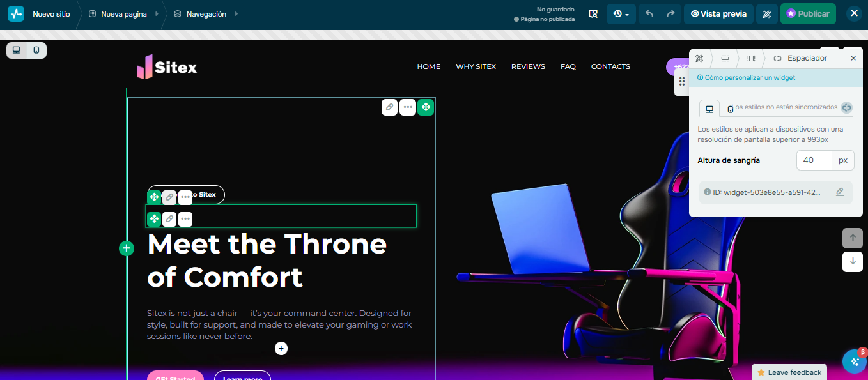
Task: Open the REVIEWS nav link
Action: (528, 66)
